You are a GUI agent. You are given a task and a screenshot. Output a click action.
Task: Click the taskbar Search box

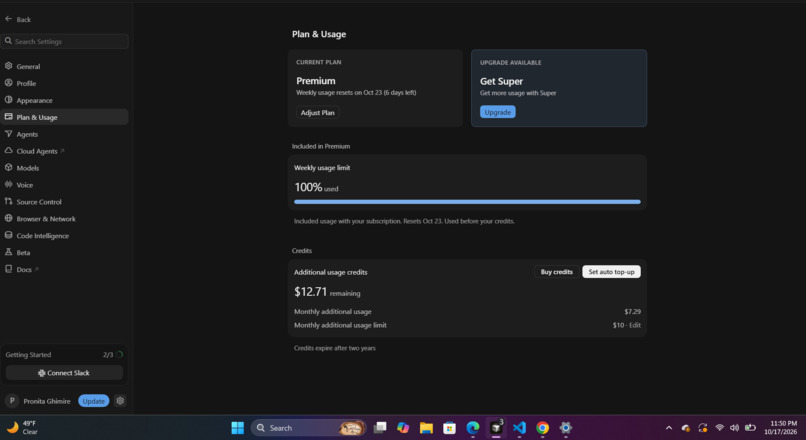pyautogui.click(x=308, y=428)
